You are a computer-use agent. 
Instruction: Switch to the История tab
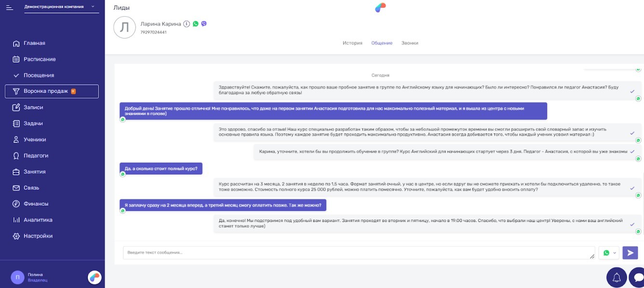click(x=352, y=43)
